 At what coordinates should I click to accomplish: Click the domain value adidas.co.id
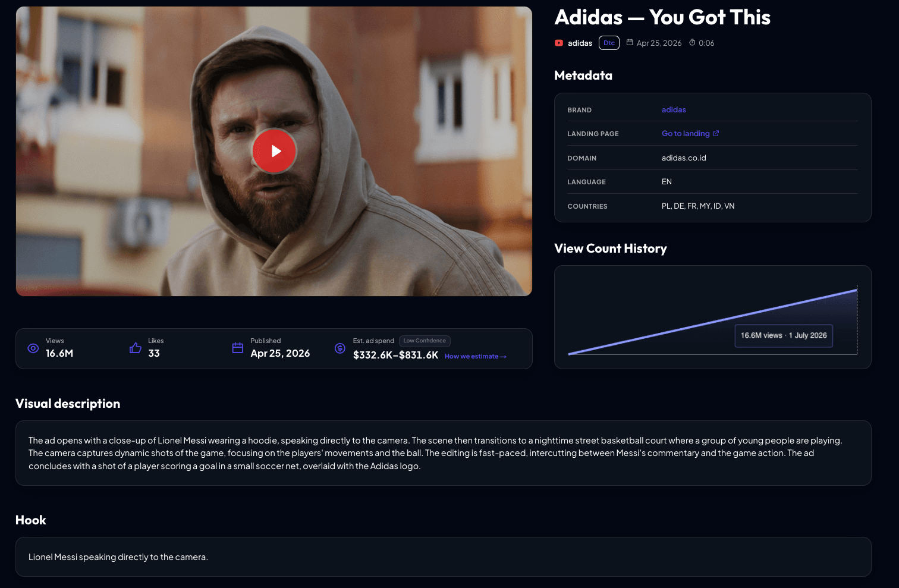(x=684, y=158)
